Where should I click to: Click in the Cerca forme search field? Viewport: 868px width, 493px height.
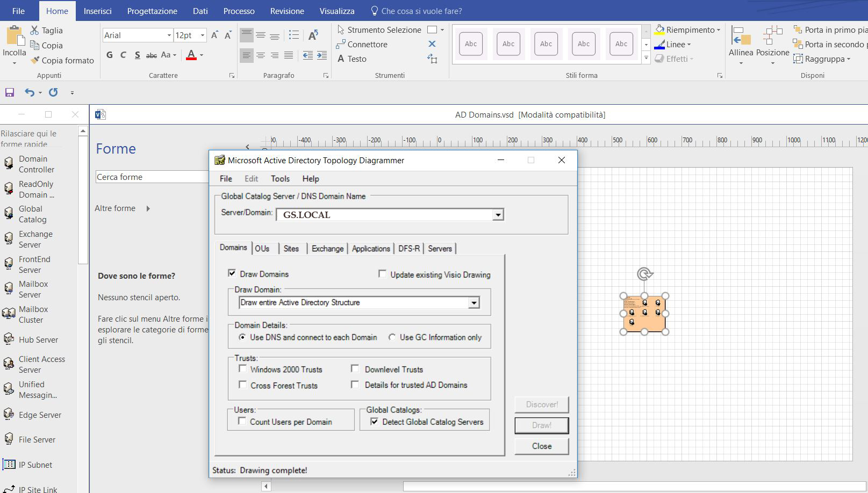(153, 177)
